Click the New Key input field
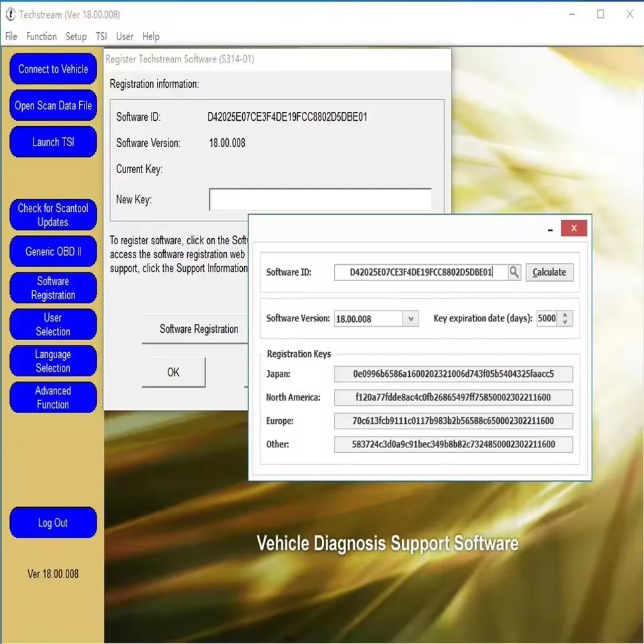Image resolution: width=644 pixels, height=644 pixels. 320,199
